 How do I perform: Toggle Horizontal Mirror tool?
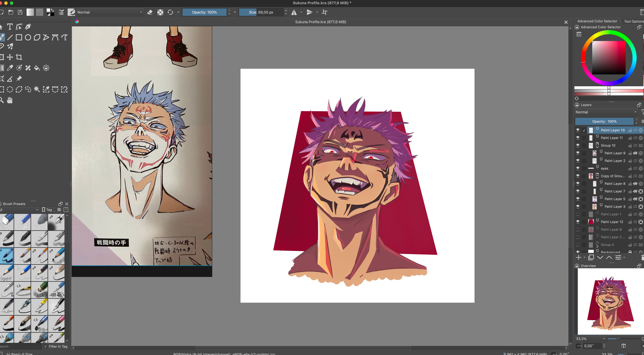(x=294, y=12)
